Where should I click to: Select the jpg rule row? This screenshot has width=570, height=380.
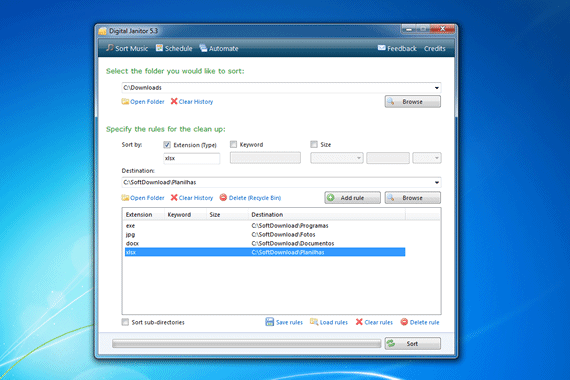pos(265,235)
